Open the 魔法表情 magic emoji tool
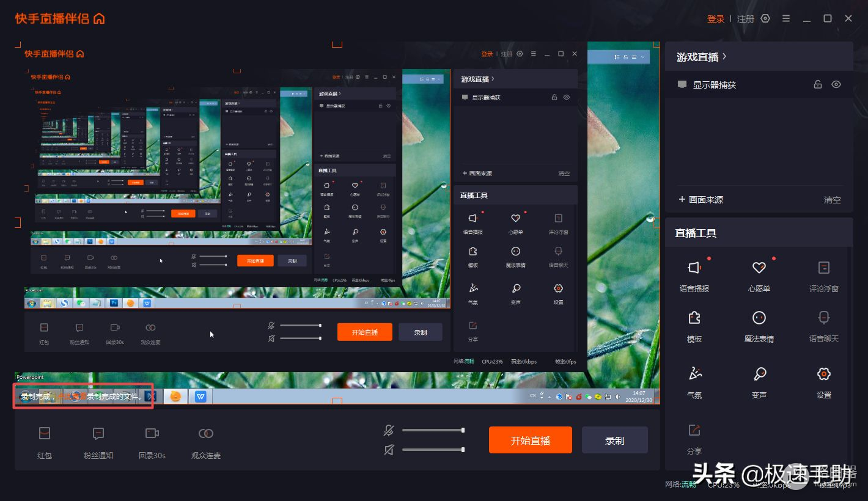Viewport: 868px width, 501px height. pos(759,326)
